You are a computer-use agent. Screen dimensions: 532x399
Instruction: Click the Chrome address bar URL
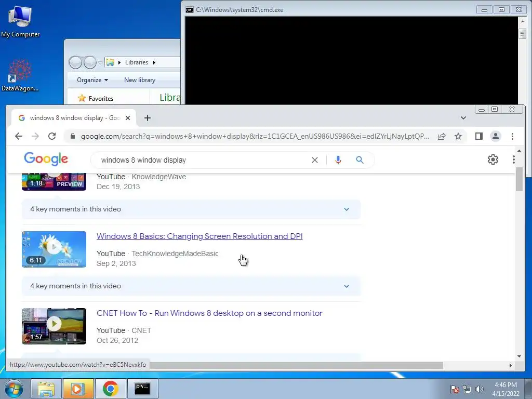click(x=255, y=137)
